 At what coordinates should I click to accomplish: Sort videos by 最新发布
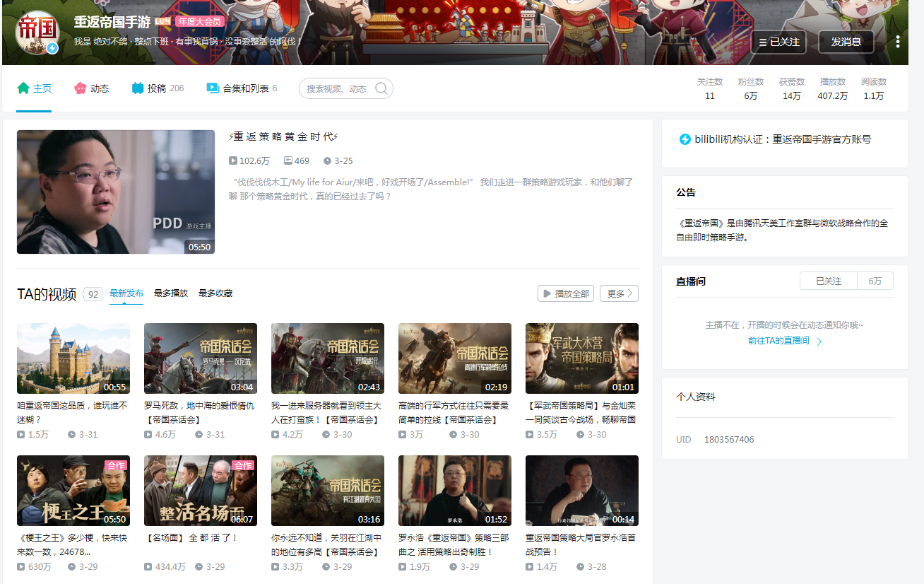[x=126, y=293]
